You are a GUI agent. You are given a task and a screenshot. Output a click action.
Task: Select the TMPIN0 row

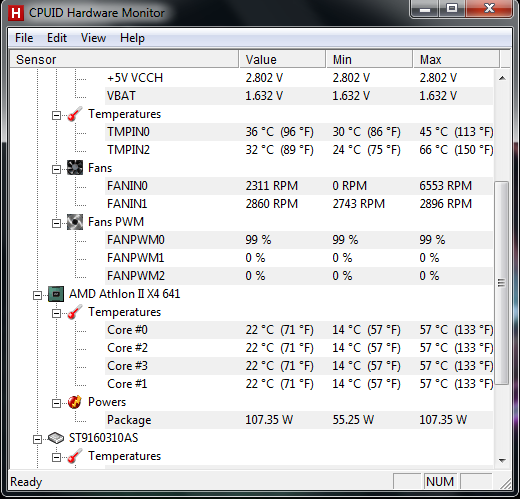pyautogui.click(x=299, y=132)
